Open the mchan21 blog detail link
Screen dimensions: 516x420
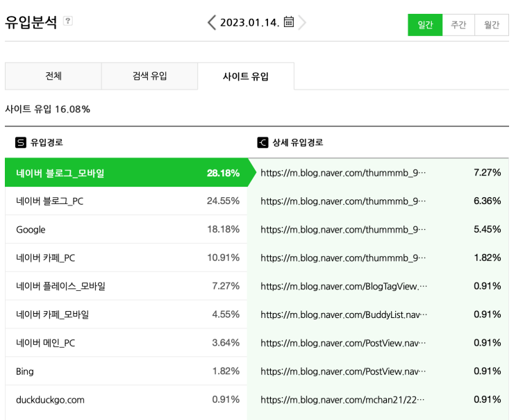click(342, 400)
